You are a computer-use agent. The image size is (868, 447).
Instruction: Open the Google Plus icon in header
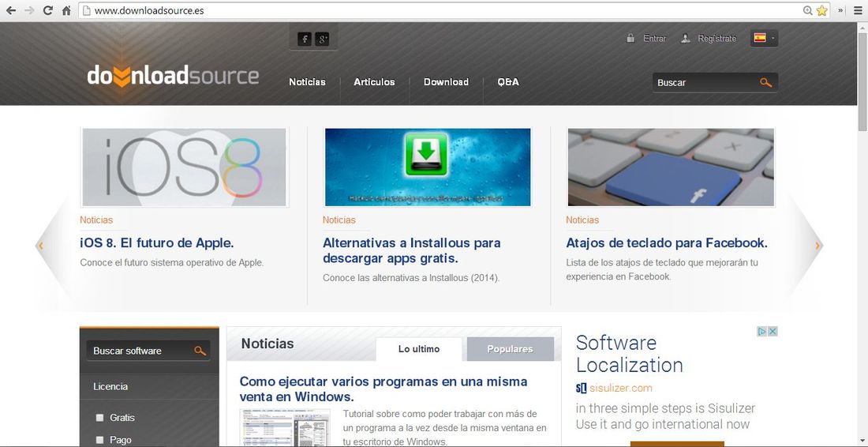[x=322, y=39]
